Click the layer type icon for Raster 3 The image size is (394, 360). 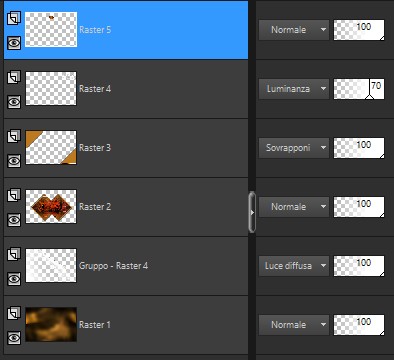point(14,136)
